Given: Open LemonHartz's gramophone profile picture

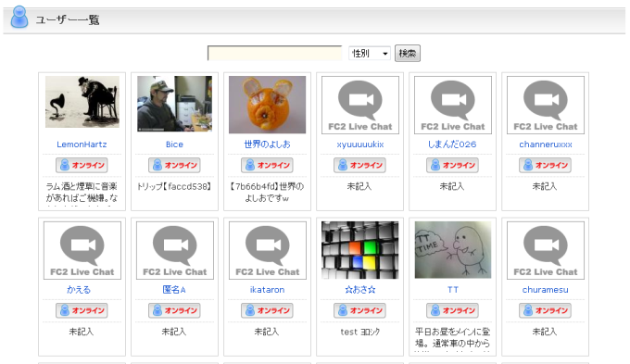Looking at the screenshot, I should point(82,102).
